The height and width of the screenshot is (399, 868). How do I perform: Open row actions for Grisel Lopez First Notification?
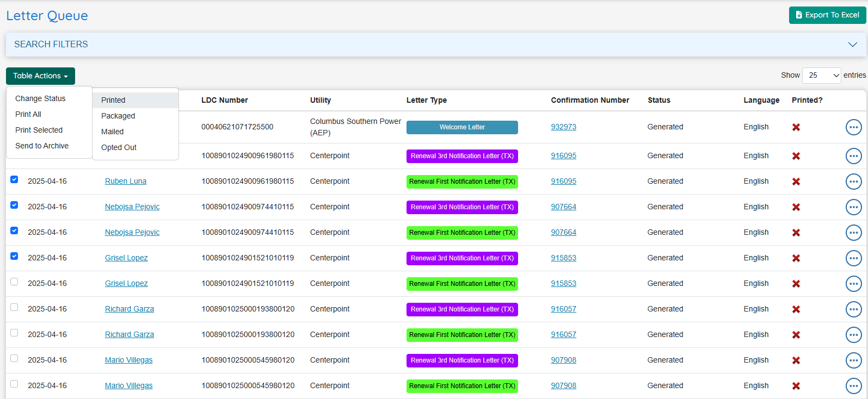coord(853,284)
